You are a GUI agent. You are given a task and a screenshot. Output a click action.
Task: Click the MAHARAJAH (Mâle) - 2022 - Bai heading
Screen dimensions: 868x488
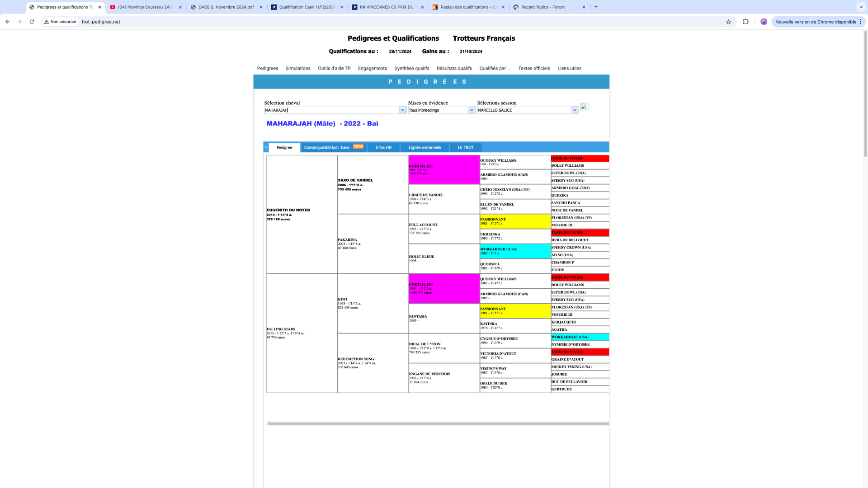click(x=322, y=123)
